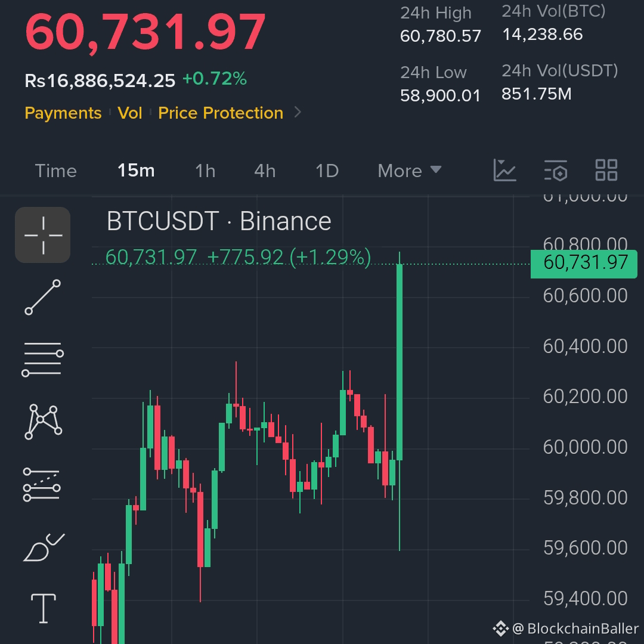Select the text annotation tool

43,608
